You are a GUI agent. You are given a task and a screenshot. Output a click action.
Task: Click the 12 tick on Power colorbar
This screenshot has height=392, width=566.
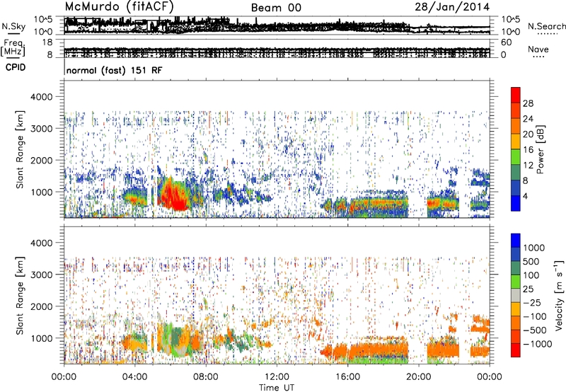(528, 166)
